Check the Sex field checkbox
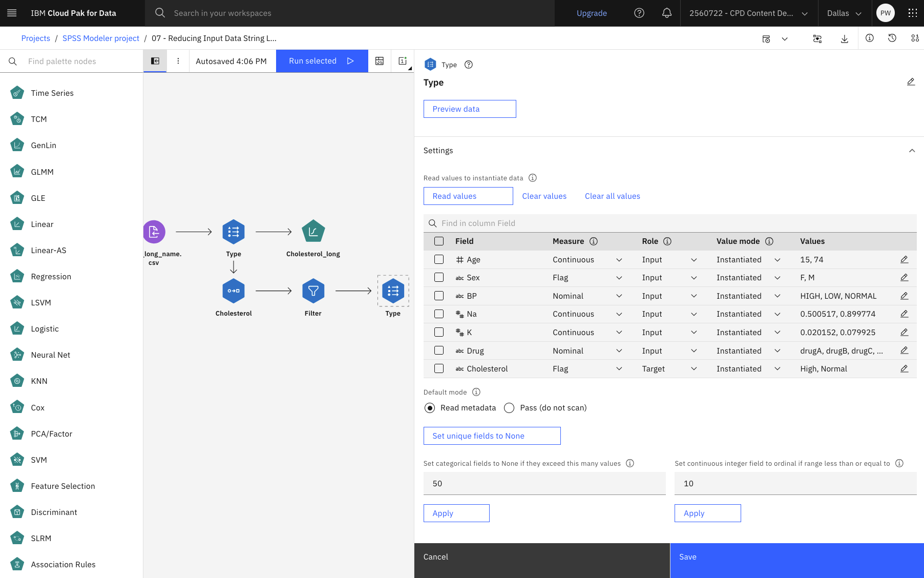The image size is (924, 578). tap(439, 278)
